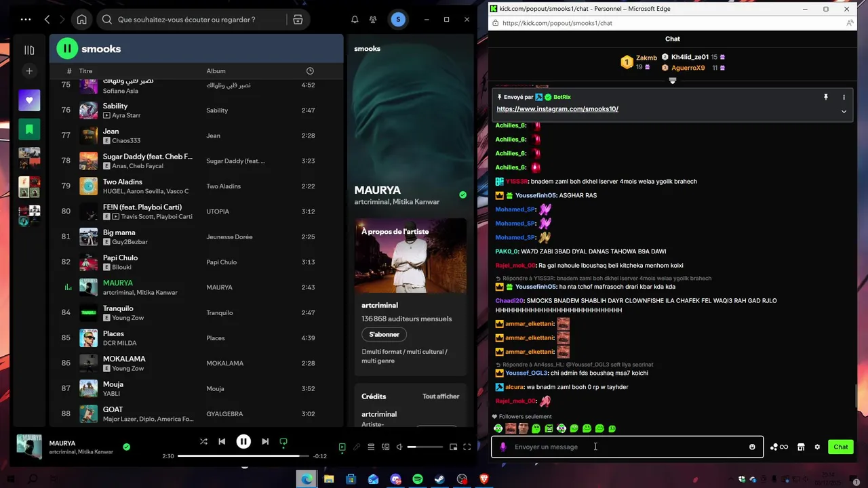Open the Friend activity icon
The height and width of the screenshot is (488, 868).
(x=373, y=20)
